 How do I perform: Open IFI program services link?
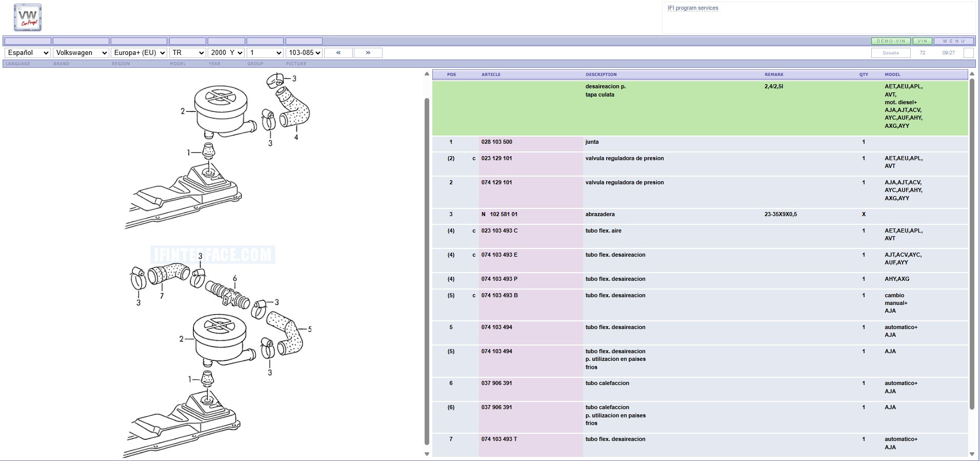click(x=692, y=8)
